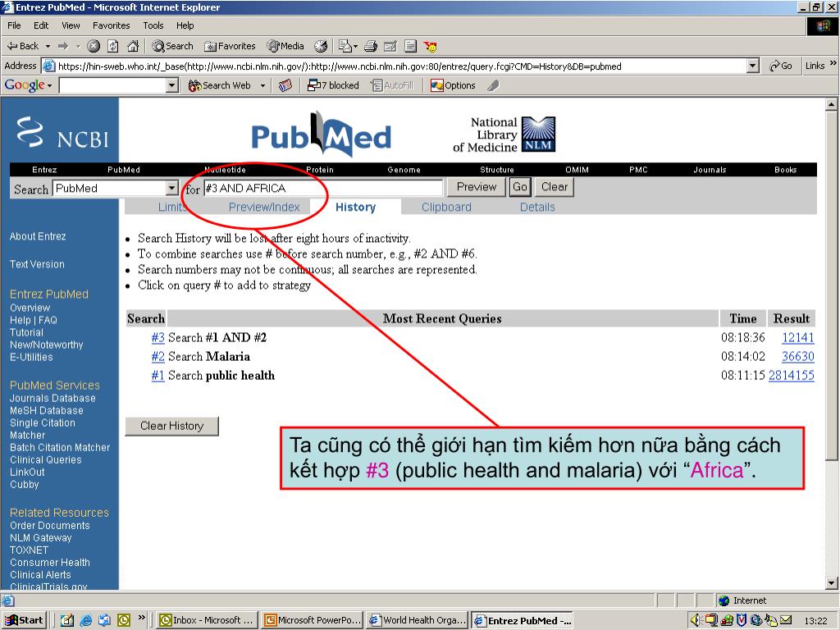840x630 pixels.
Task: Open result count 12141 link
Action: pos(797,337)
